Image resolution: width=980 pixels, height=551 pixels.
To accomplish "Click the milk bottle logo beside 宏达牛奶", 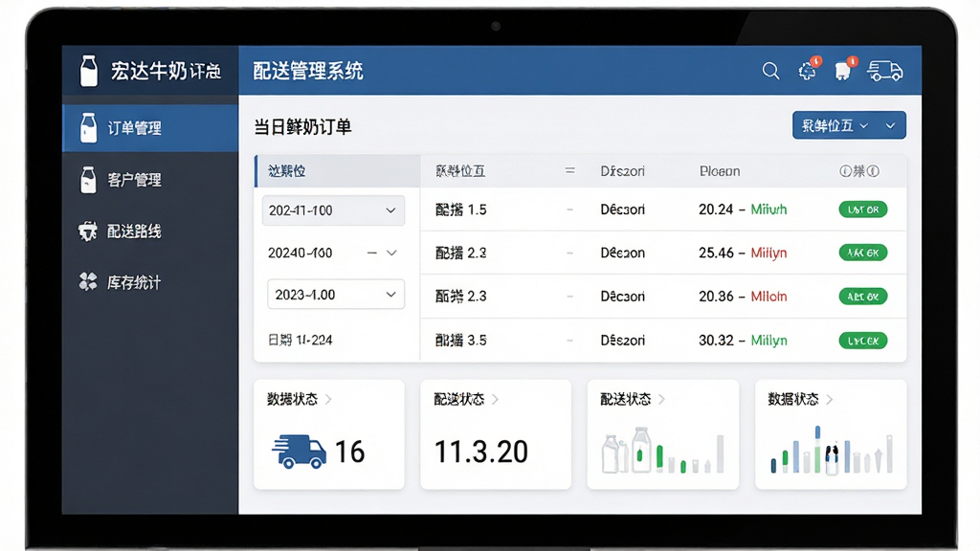I will (89, 70).
